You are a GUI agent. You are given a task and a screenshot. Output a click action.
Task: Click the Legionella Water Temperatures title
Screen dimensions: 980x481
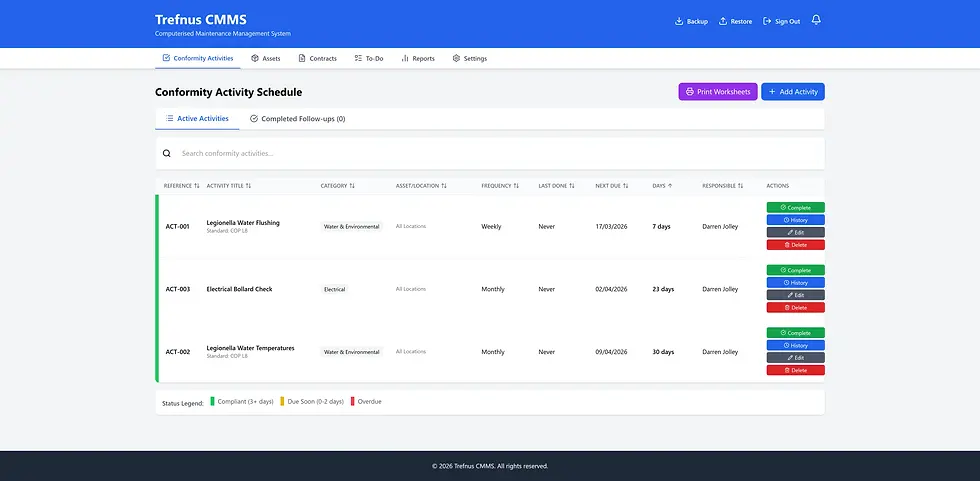point(251,348)
